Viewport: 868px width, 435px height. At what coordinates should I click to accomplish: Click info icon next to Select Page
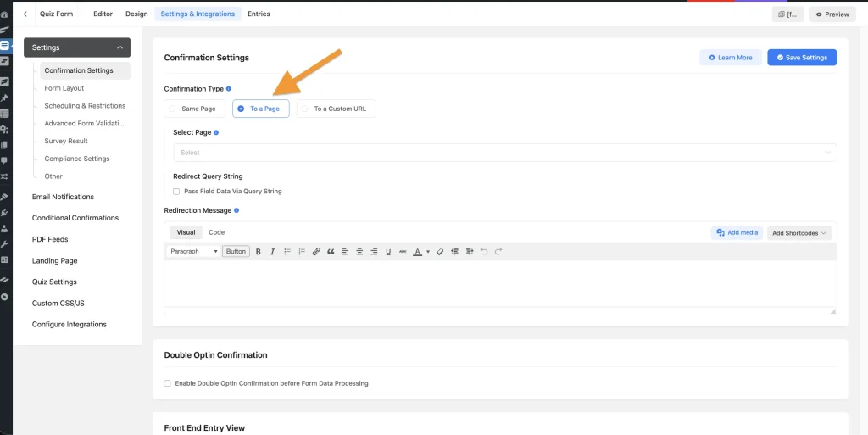coord(216,133)
